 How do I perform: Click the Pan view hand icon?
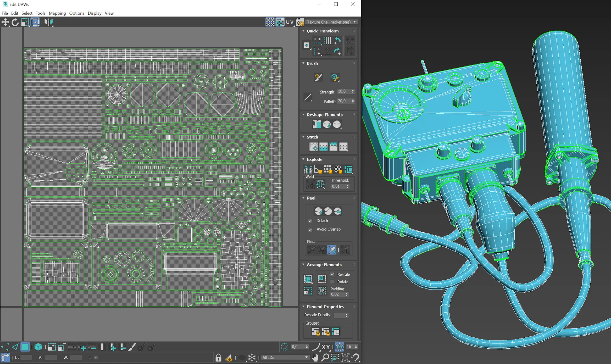click(315, 357)
